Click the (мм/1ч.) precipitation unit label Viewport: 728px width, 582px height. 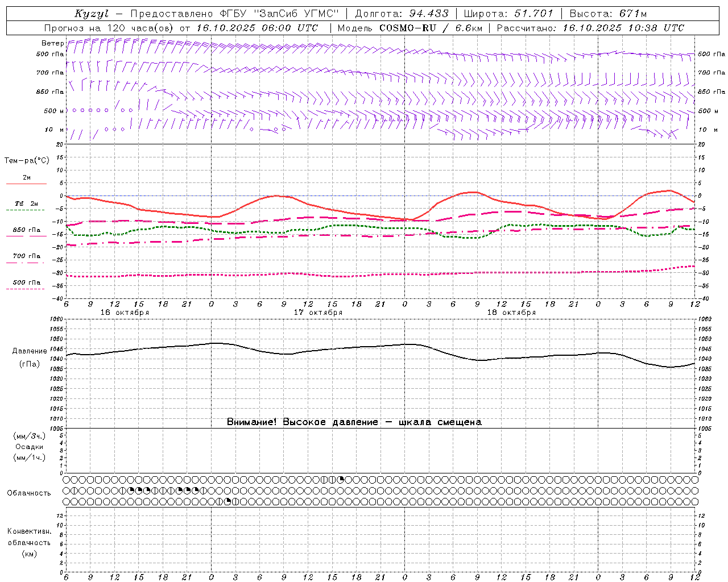coord(30,458)
